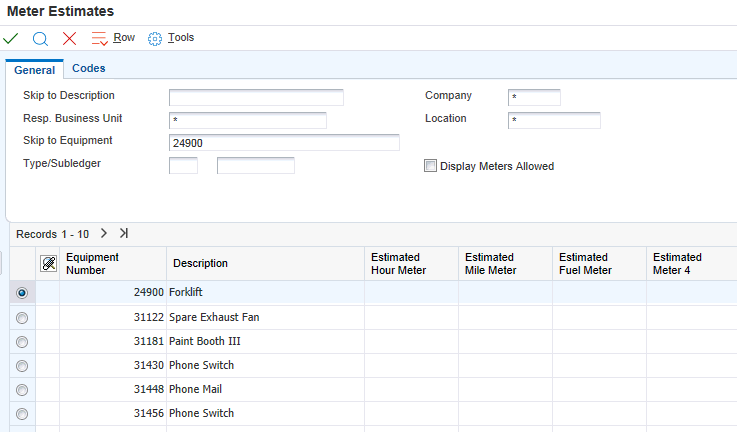Jump to last records page arrow
Image resolution: width=737 pixels, height=433 pixels.
click(124, 233)
